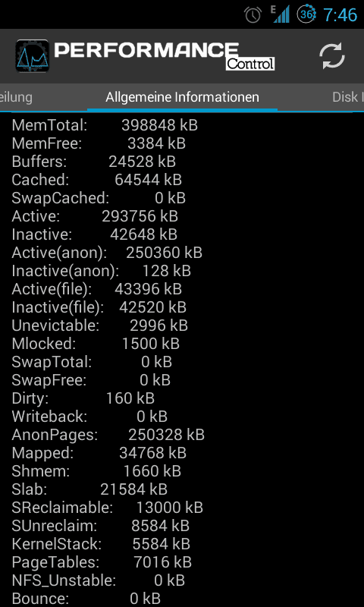Screen dimensions: 364x607
Task: Switch to the Disk tab on right
Action: click(348, 97)
